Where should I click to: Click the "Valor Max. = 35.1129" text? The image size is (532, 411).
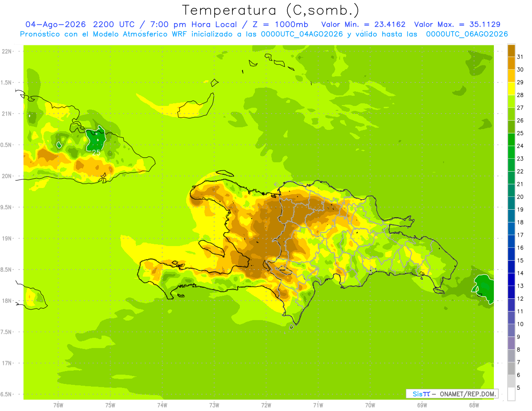[457, 24]
